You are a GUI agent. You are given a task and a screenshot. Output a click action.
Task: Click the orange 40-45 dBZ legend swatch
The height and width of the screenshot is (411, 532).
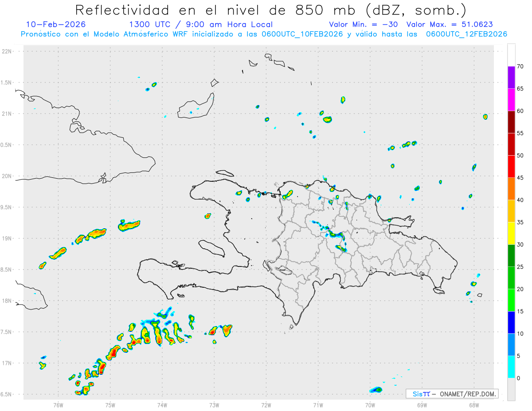(x=511, y=189)
